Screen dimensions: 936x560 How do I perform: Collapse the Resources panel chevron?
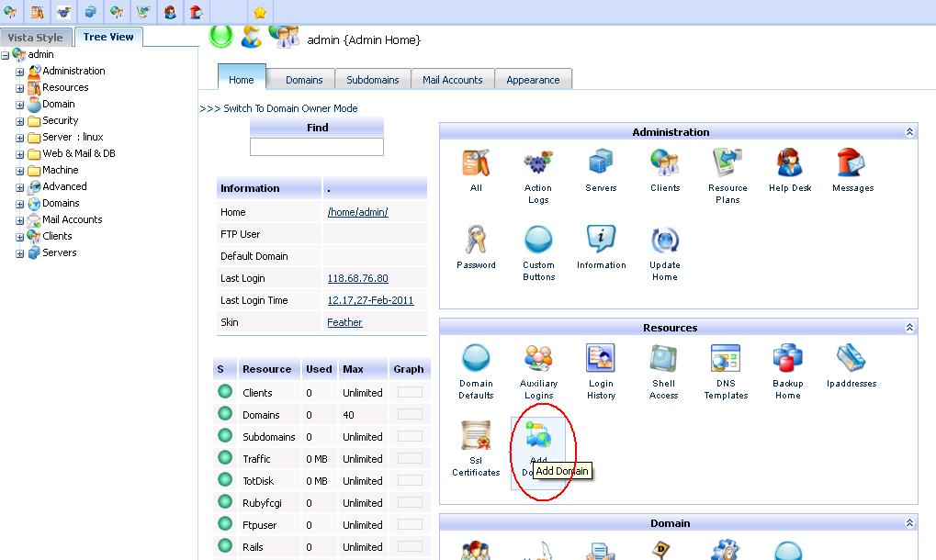coord(909,328)
